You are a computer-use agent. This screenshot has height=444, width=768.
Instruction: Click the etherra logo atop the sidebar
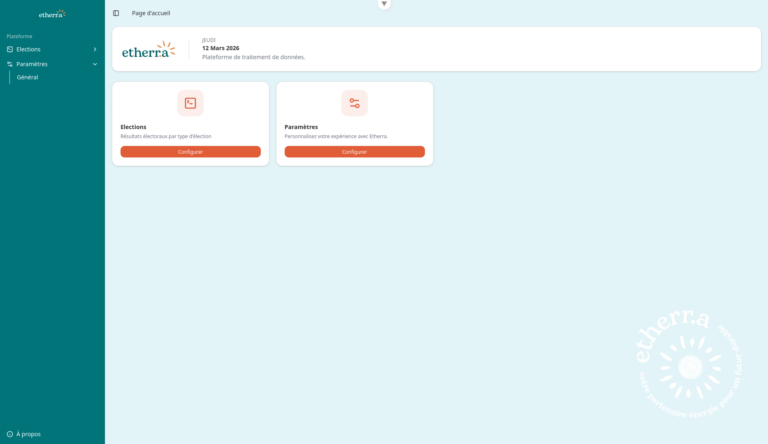[52, 14]
